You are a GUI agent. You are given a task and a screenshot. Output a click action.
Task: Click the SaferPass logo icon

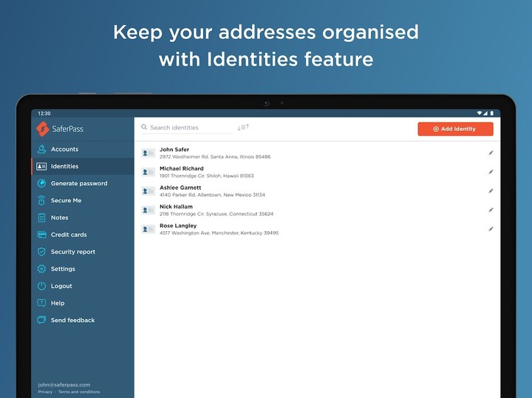tap(43, 128)
